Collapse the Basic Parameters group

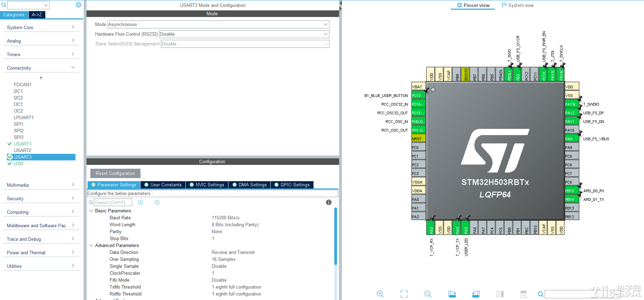point(91,211)
